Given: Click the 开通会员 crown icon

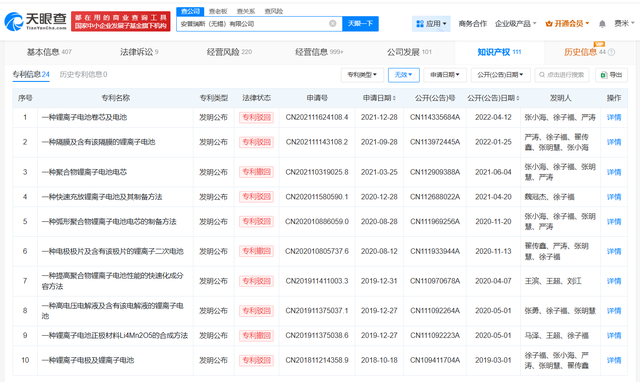Looking at the screenshot, I should pos(549,24).
